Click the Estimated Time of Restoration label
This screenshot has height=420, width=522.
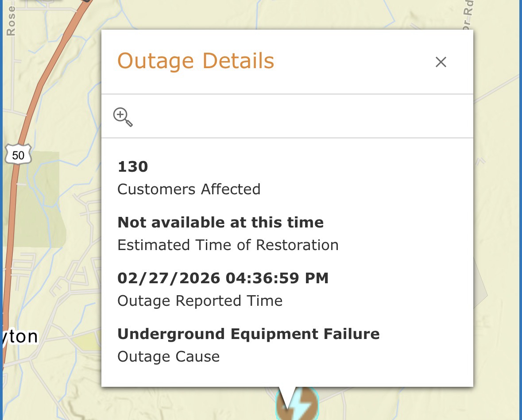[228, 245]
